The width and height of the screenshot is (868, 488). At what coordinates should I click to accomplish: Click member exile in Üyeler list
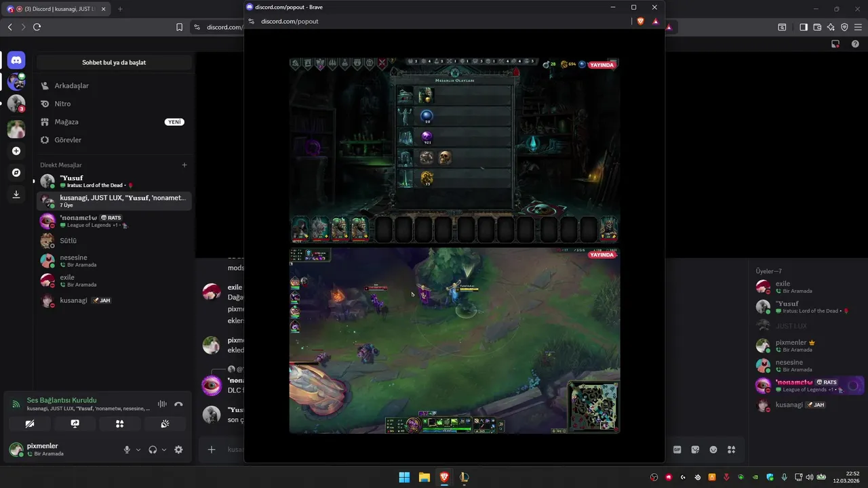pos(810,287)
